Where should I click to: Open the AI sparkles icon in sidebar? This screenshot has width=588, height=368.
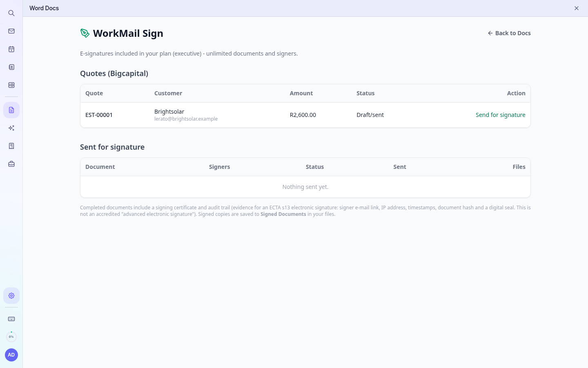tap(11, 128)
